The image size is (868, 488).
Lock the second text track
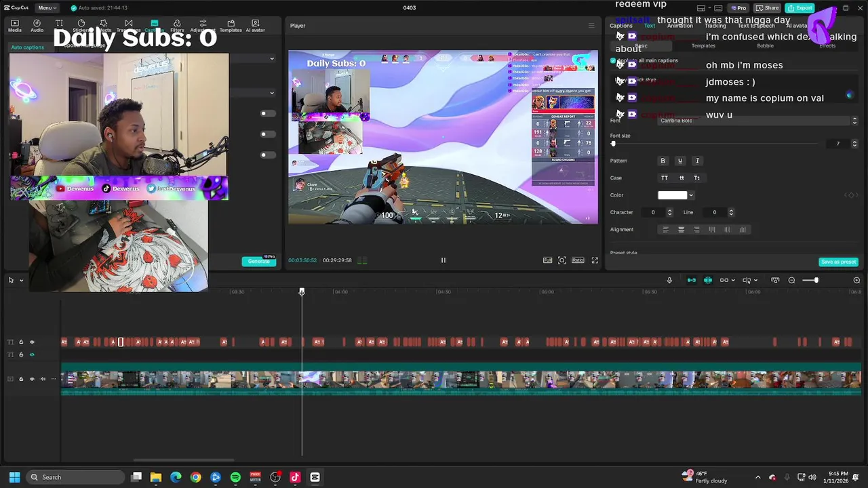[x=21, y=354]
